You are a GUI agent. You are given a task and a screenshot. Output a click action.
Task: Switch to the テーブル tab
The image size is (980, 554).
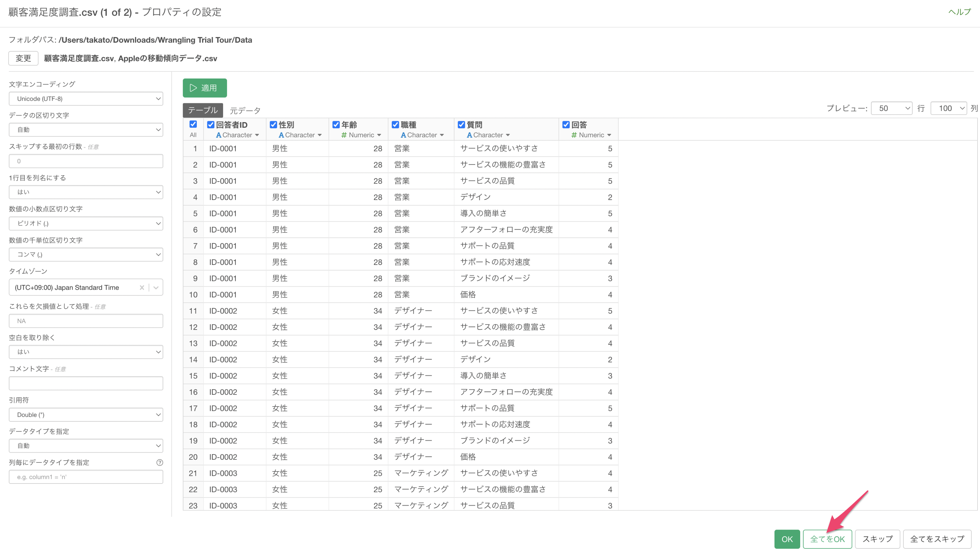203,110
